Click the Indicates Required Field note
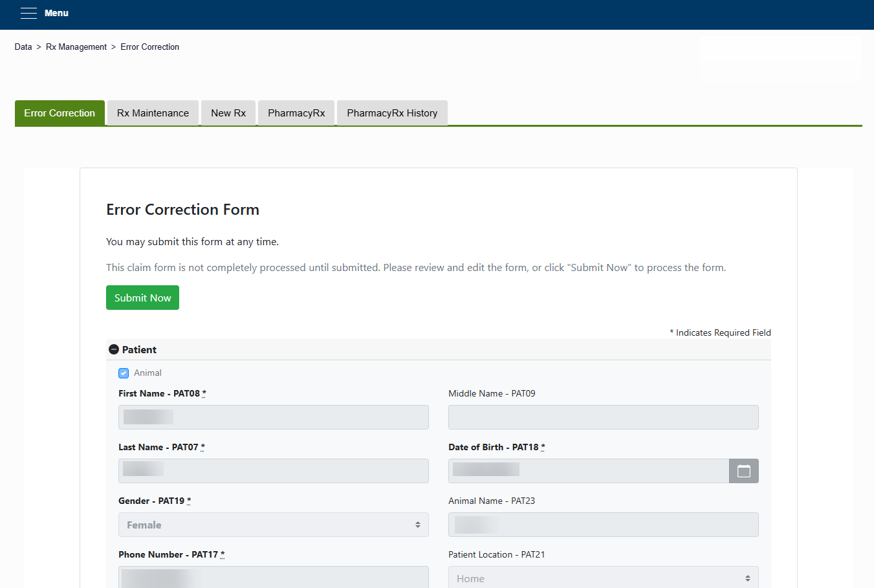The height and width of the screenshot is (588, 874). click(720, 332)
